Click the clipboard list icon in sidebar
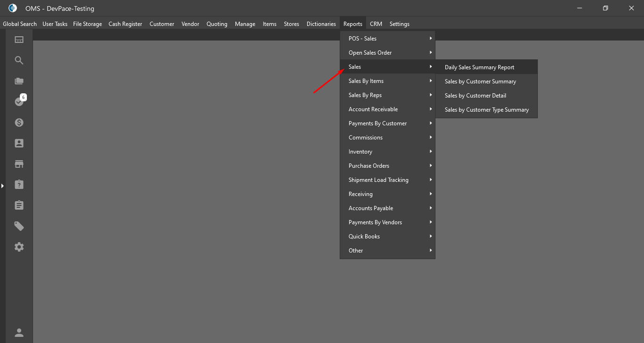The width and height of the screenshot is (644, 343). [19, 205]
